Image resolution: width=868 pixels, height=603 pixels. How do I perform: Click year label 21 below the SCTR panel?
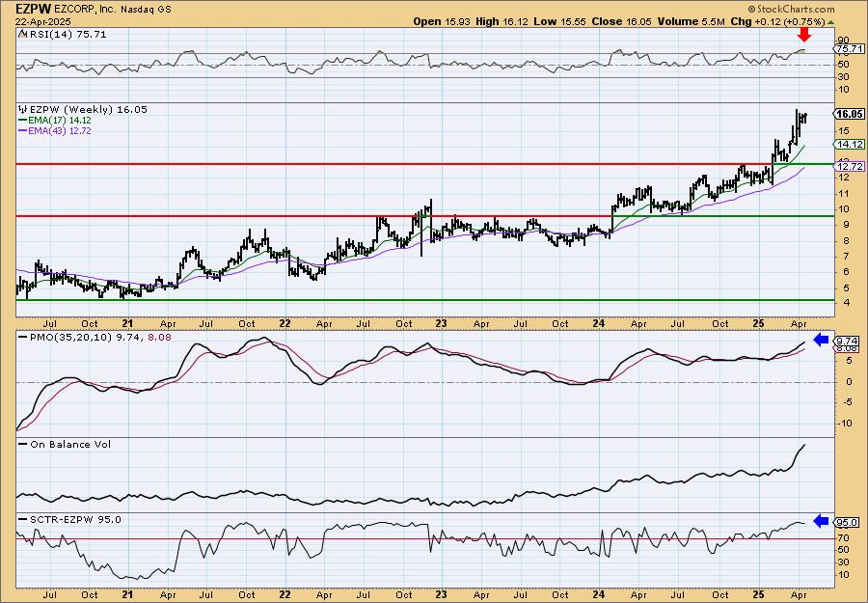coord(128,594)
